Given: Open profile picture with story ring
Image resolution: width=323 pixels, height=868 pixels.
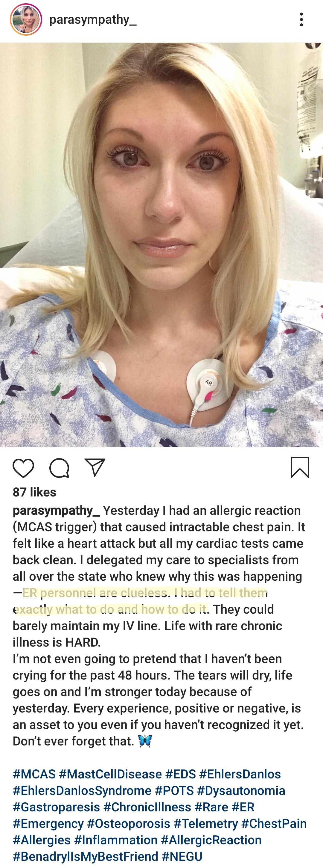Looking at the screenshot, I should tap(26, 19).
